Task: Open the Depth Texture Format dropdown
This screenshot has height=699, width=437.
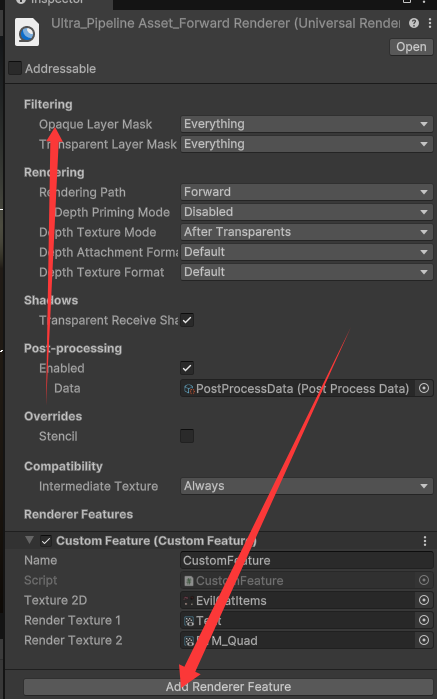Action: pyautogui.click(x=307, y=272)
